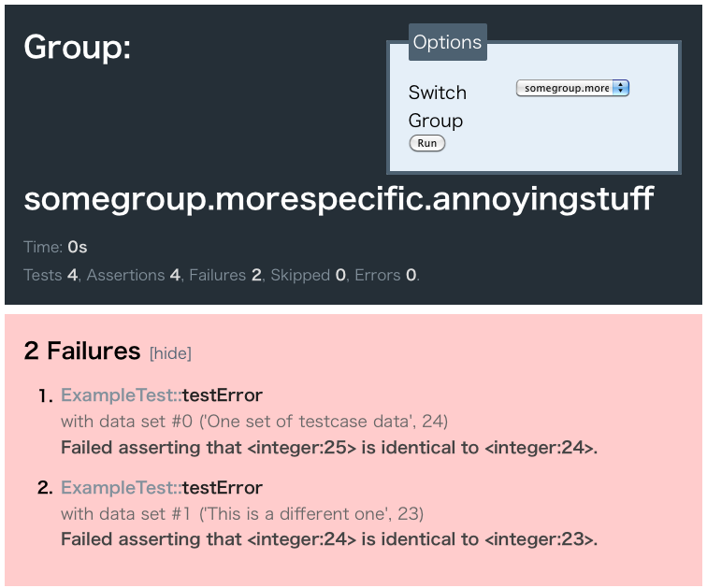Click data set #0 description line

254,422
